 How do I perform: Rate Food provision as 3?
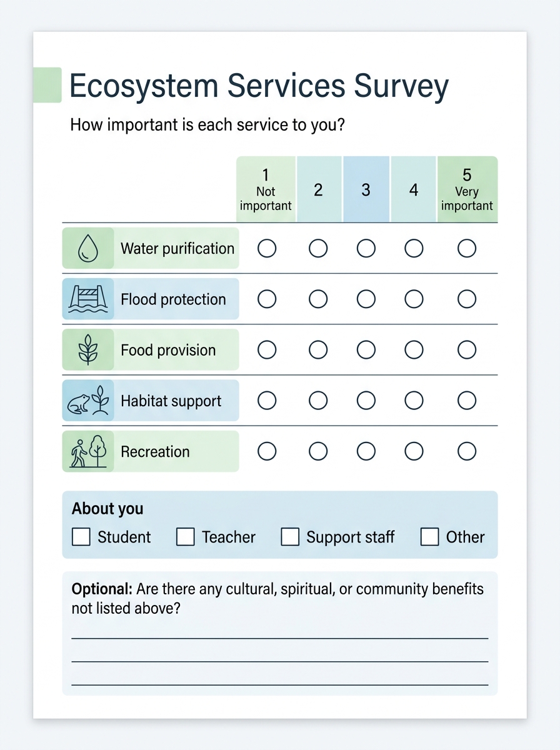(x=366, y=350)
